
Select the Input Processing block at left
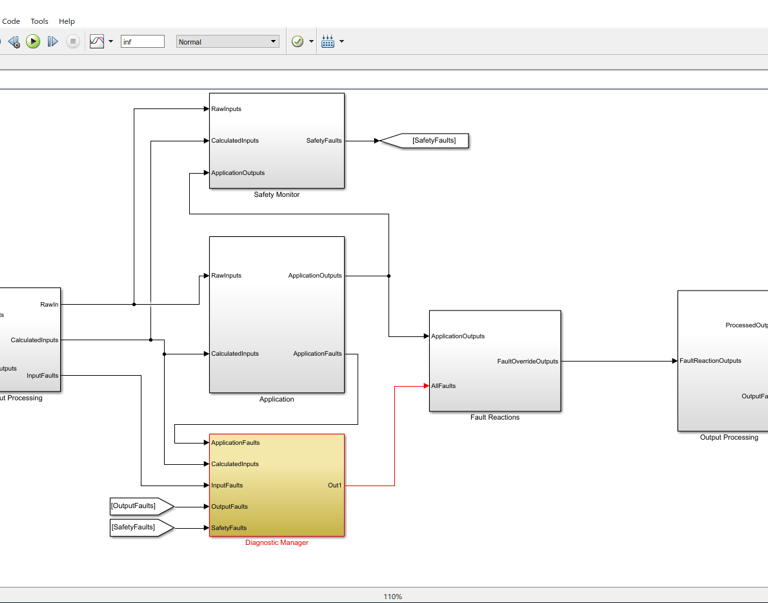point(30,339)
